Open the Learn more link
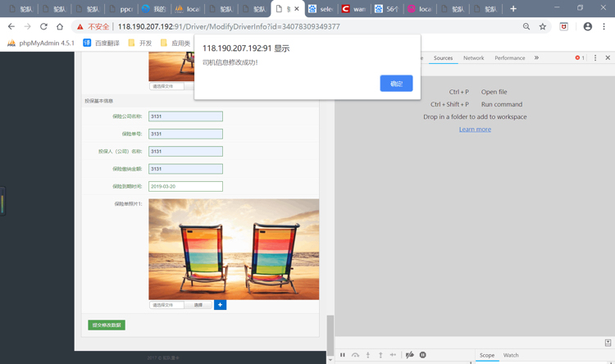Screen dimensions: 615x364 tap(475, 130)
